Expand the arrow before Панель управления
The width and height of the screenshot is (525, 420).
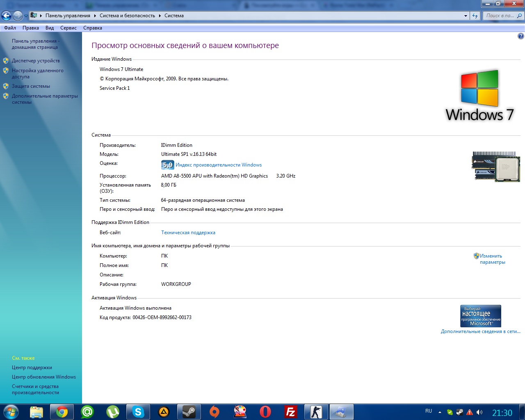[41, 16]
